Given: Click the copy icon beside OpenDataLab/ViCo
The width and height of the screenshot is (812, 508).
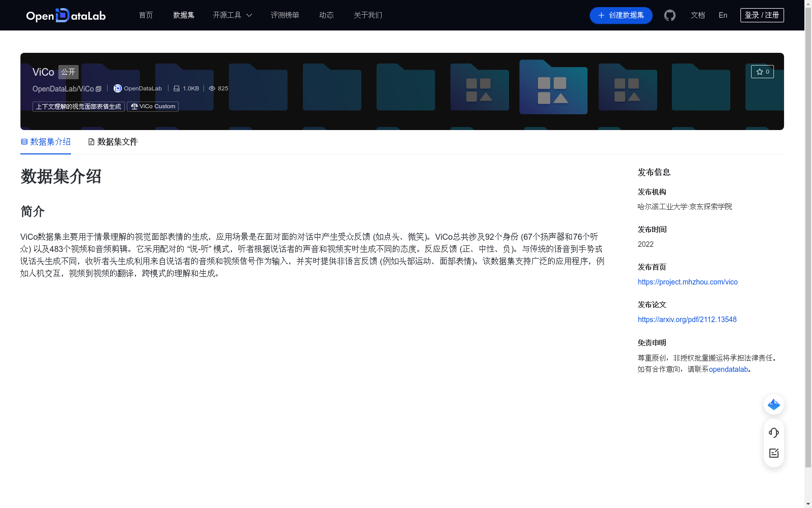Looking at the screenshot, I should (x=98, y=88).
